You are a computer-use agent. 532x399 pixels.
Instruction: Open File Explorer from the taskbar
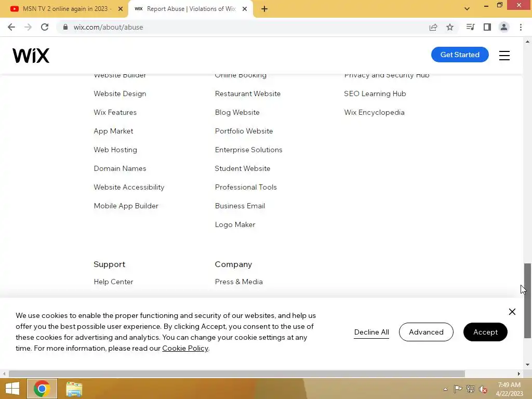(x=74, y=389)
